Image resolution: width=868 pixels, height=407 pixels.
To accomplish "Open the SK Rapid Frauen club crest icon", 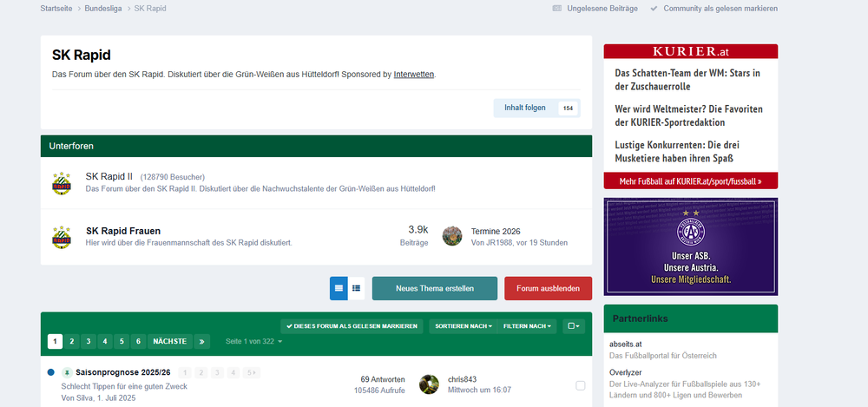I will pyautogui.click(x=62, y=237).
